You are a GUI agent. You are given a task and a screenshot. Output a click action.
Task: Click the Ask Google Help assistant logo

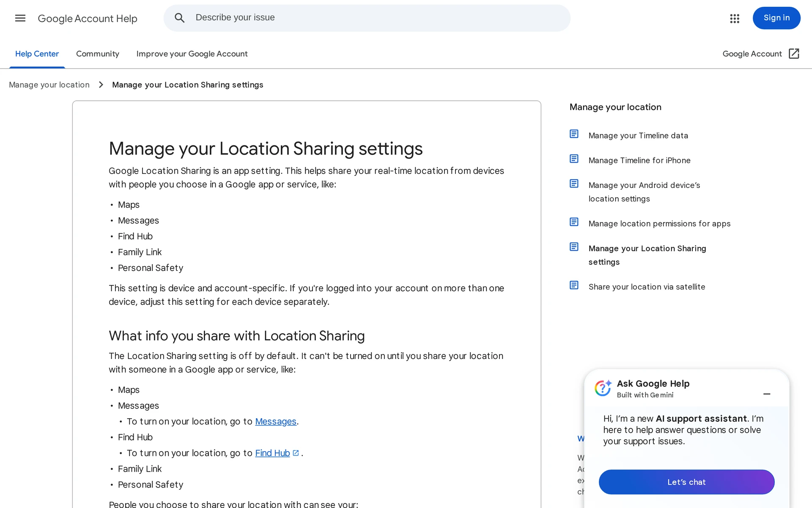(603, 388)
